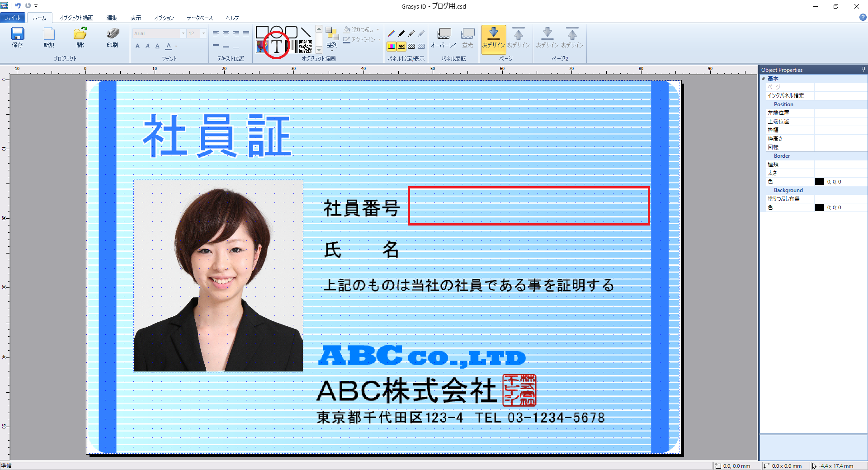This screenshot has width=868, height=470.
Task: Switch to the 編集 tab
Action: coord(112,18)
